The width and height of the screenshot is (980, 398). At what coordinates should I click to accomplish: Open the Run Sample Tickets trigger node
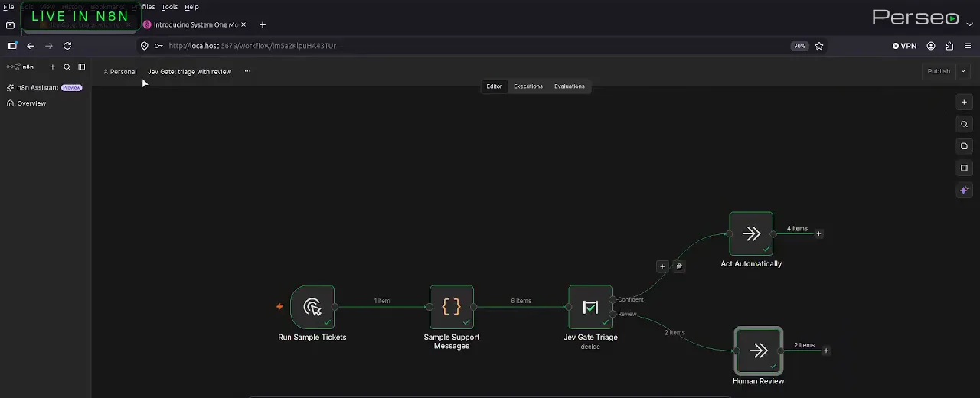point(312,307)
